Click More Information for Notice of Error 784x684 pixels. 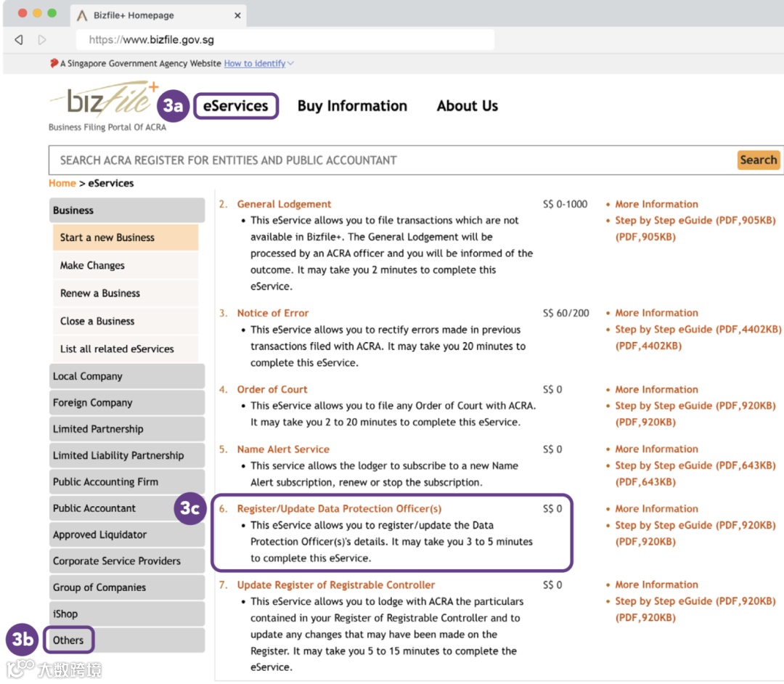tap(656, 313)
